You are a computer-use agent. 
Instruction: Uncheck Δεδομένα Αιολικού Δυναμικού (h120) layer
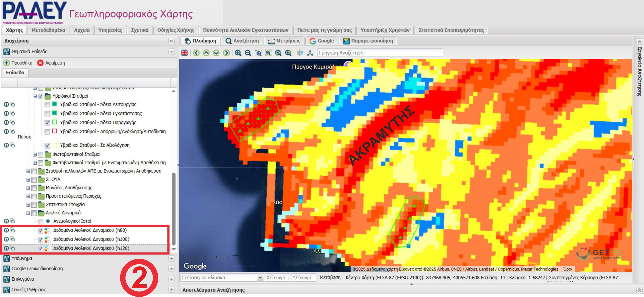(x=40, y=248)
